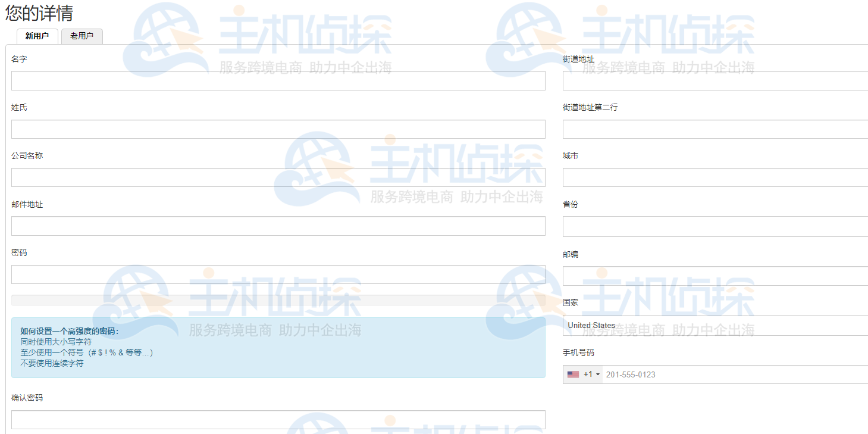Focus the 街道地址第二行 input field
Viewport: 868px width, 434px height.
[713, 128]
